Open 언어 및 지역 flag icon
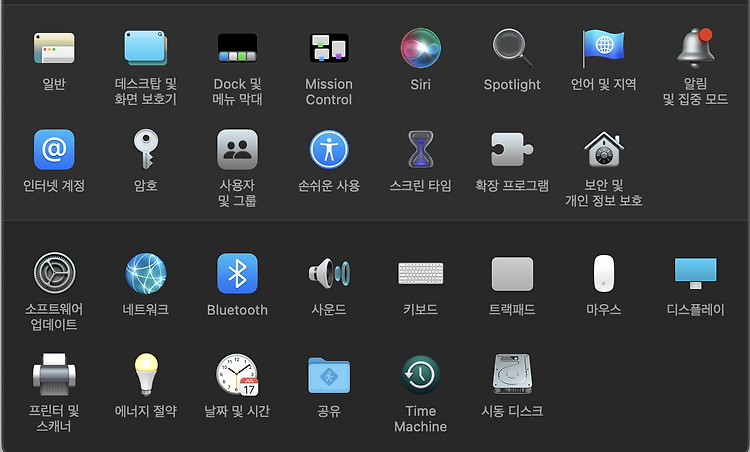Screen dimensions: 750x452 604,48
